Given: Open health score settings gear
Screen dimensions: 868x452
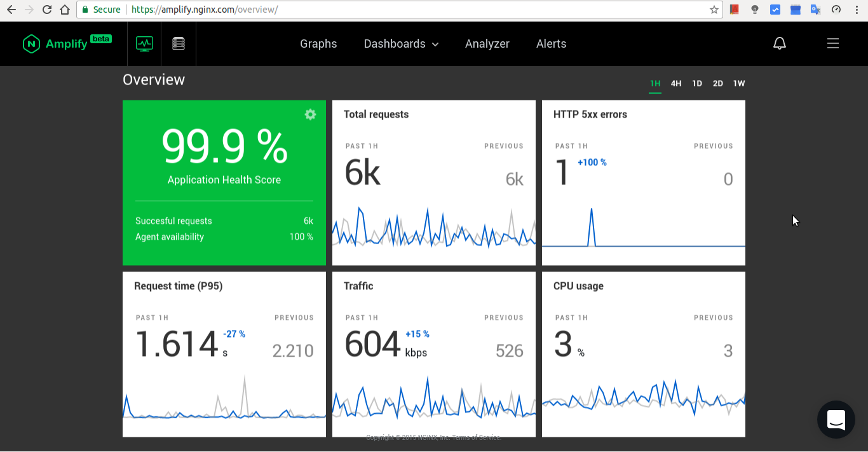Looking at the screenshot, I should pos(310,114).
